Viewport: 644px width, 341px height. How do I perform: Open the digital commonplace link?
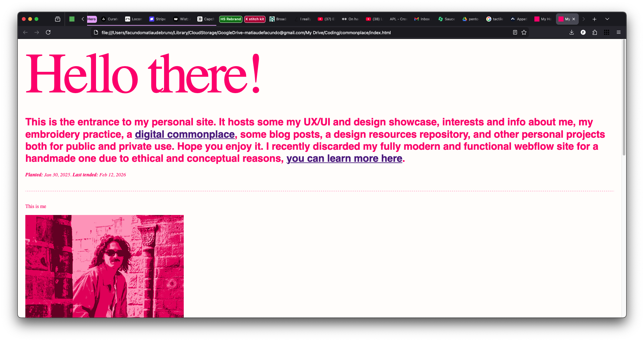[x=185, y=134]
